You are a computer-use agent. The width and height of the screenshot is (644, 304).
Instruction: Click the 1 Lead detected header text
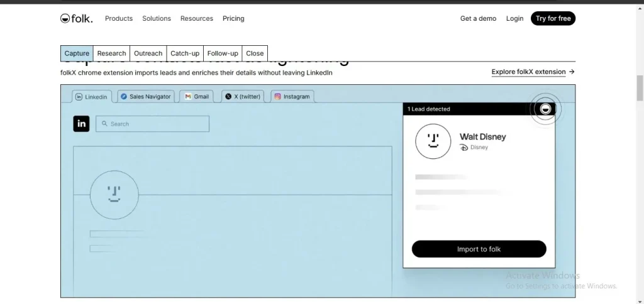tap(429, 109)
